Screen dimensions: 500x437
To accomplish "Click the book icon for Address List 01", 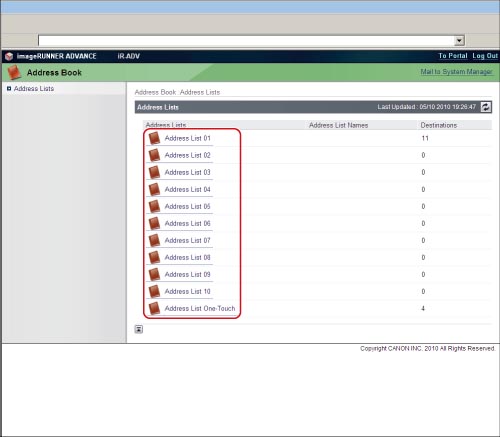I will [154, 138].
